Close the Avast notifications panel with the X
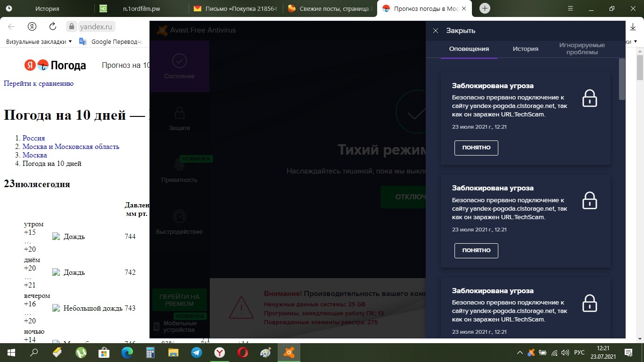 [x=436, y=31]
